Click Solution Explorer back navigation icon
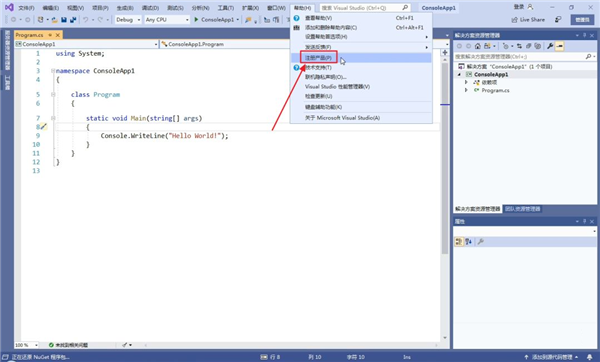The image size is (600, 362). tap(459, 46)
